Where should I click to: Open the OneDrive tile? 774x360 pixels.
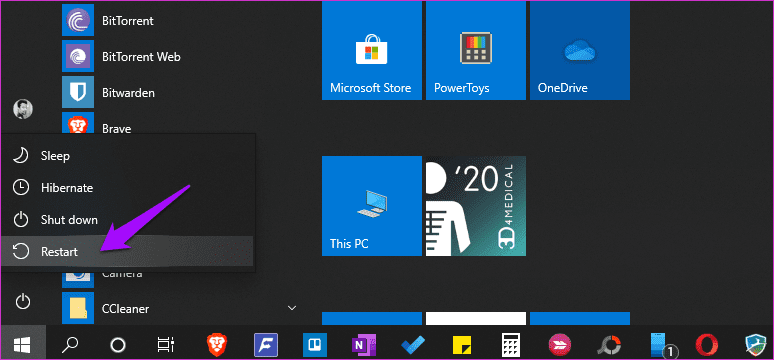pos(580,50)
